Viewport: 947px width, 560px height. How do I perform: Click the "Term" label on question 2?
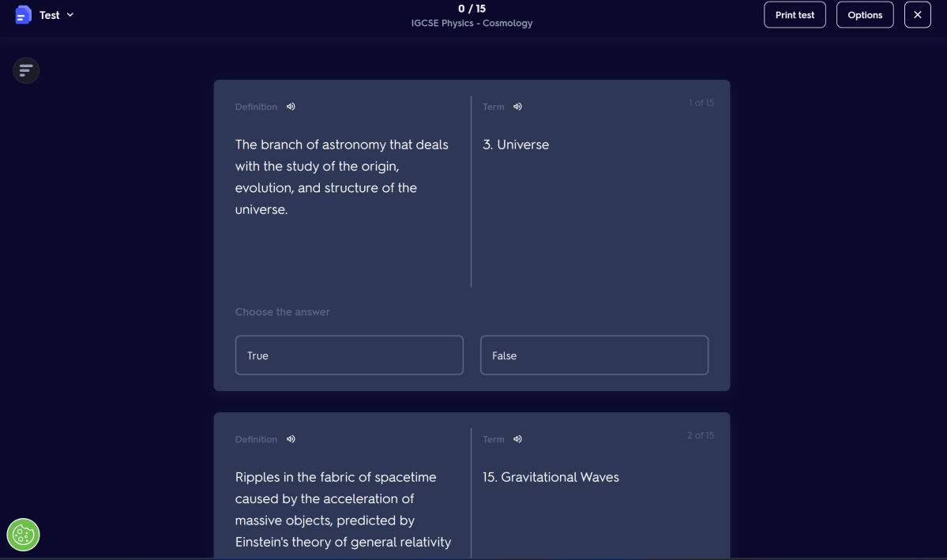[493, 438]
